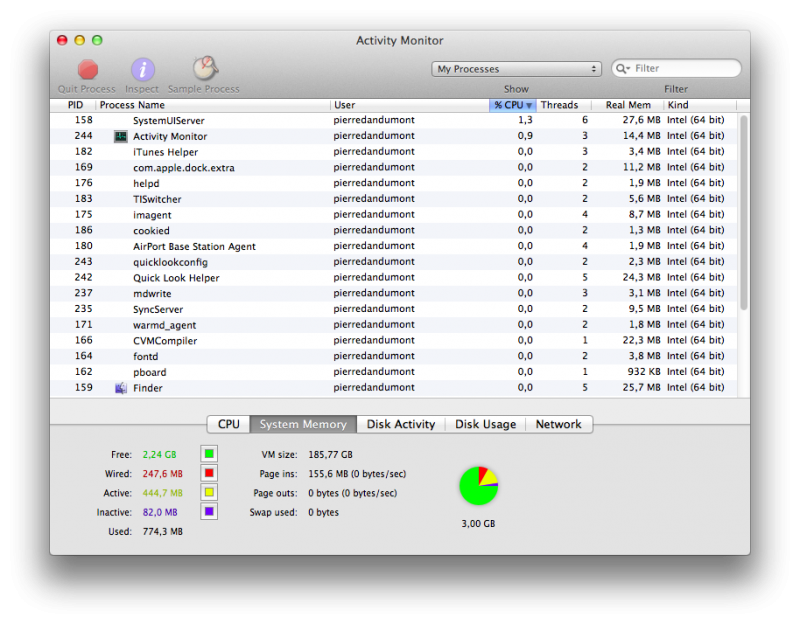Click the Wired value 247,6 MB
This screenshot has height=624, width=800.
click(162, 474)
